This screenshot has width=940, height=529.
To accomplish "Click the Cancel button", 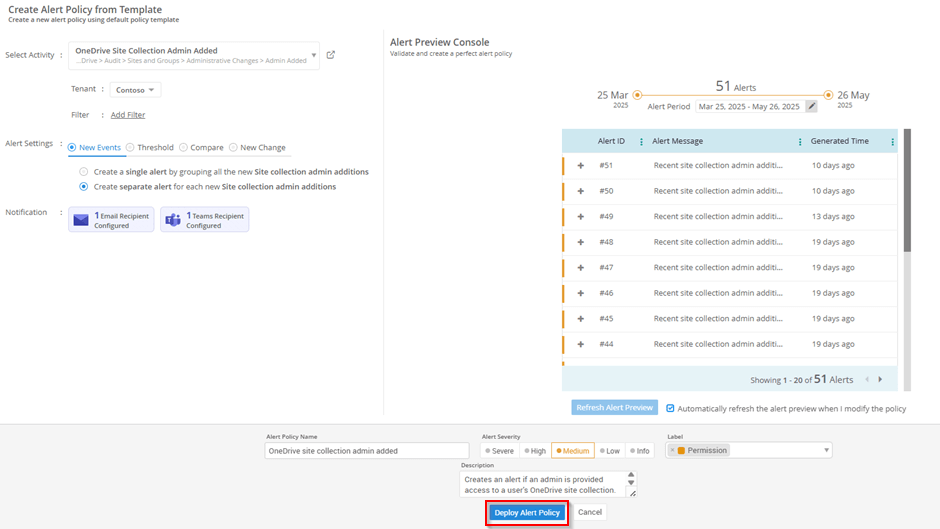I will point(590,512).
